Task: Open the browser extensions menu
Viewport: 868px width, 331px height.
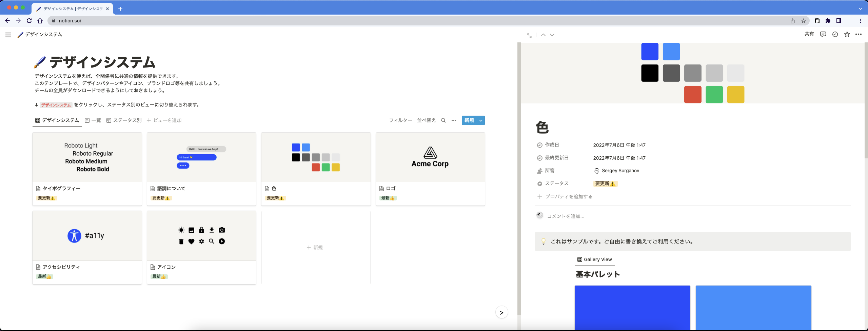Action: [828, 21]
